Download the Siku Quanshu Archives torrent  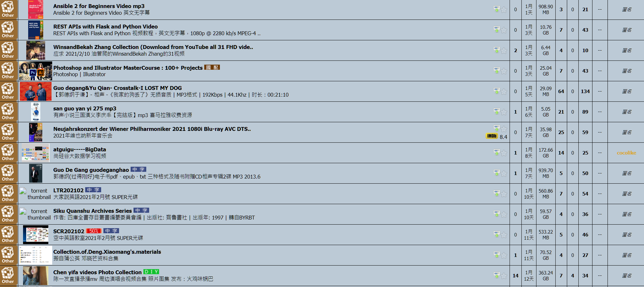(496, 214)
